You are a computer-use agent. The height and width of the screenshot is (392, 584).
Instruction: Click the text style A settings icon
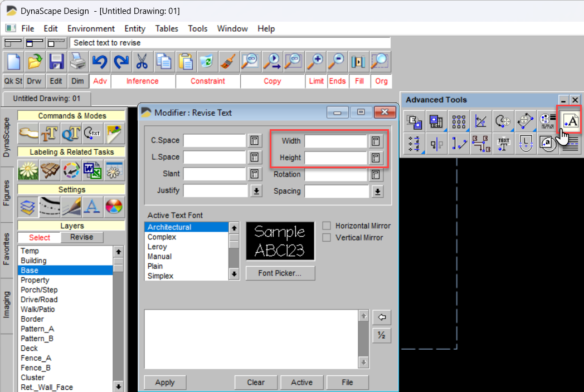pos(93,207)
